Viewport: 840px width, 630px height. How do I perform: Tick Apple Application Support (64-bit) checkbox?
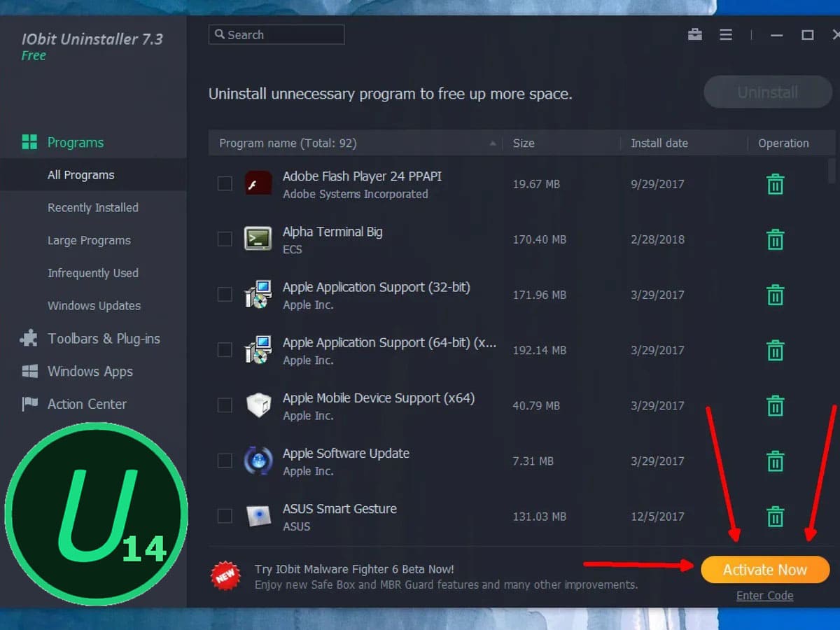225,349
